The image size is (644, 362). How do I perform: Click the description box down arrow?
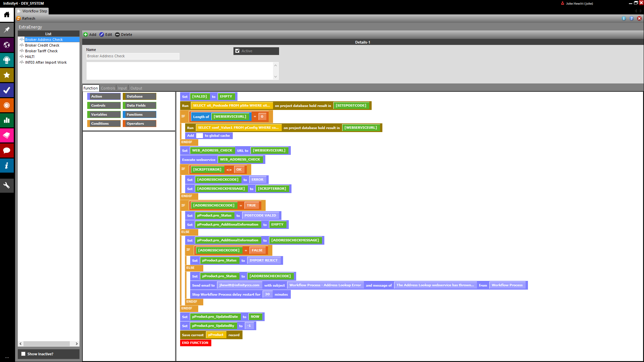(x=275, y=76)
